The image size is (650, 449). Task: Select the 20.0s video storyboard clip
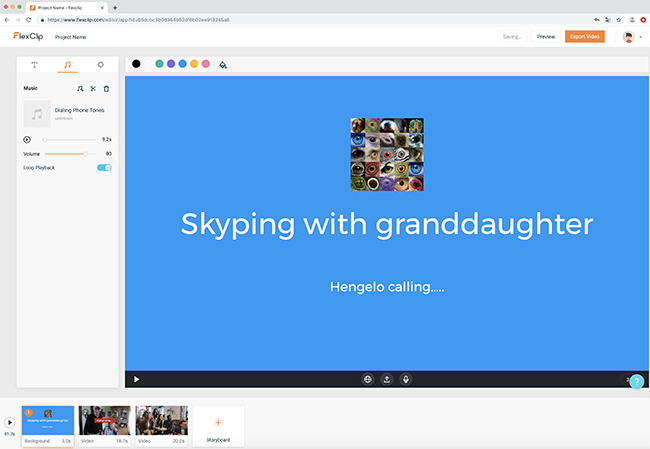[161, 427]
